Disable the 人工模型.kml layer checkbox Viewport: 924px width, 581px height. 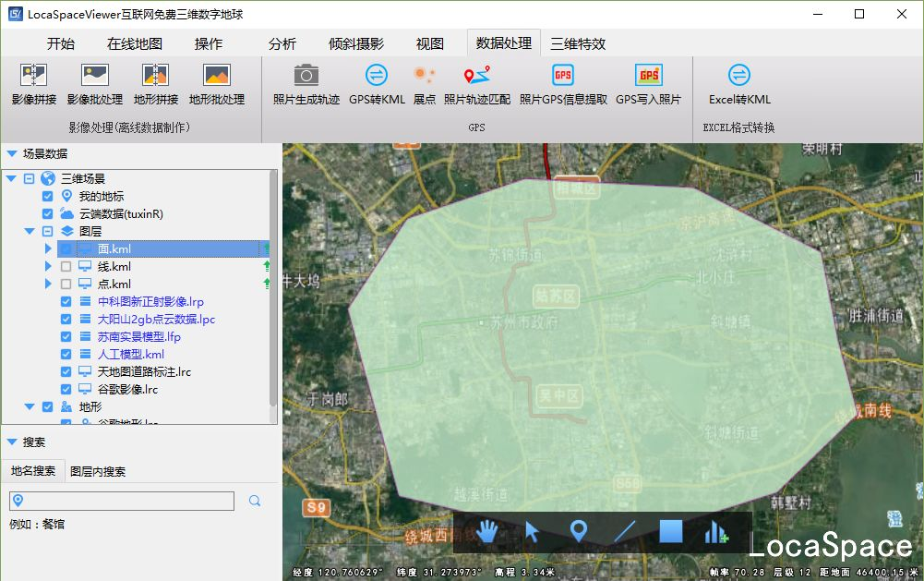pyautogui.click(x=66, y=354)
